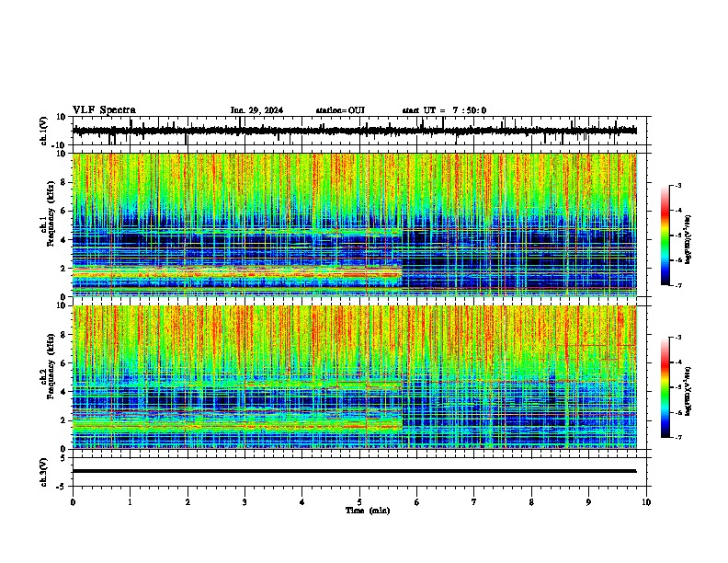Click the "-7" tick on ch.2 colorbar
This screenshot has height=563, width=728.
[677, 438]
